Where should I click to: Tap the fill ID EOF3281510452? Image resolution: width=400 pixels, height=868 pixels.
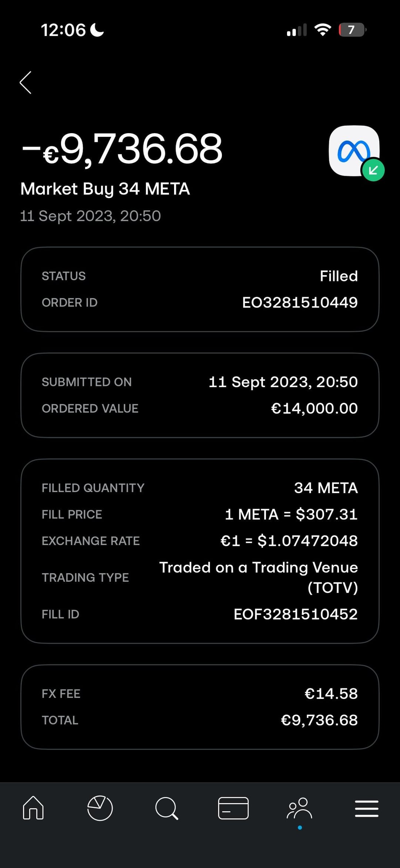(x=296, y=614)
